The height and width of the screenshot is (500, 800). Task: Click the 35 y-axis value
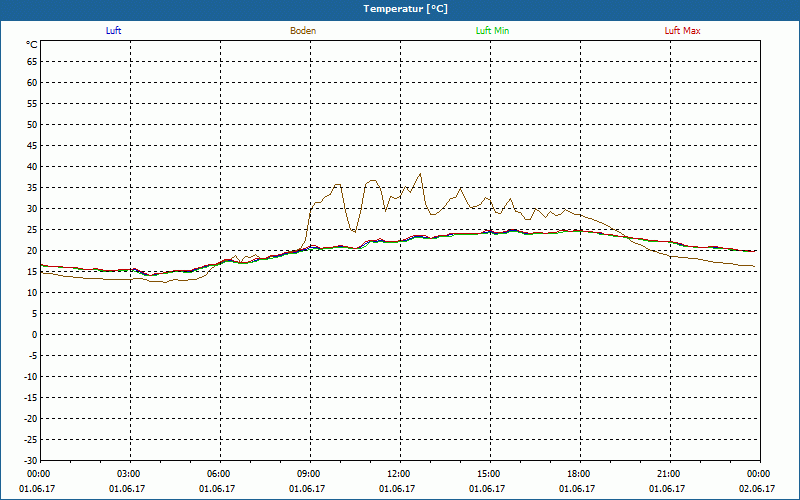coord(32,188)
